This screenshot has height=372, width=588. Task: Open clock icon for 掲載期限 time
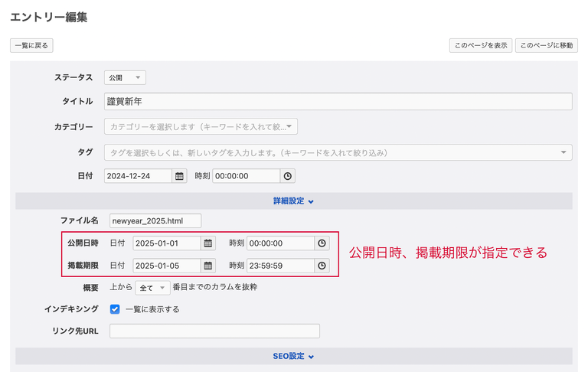click(x=322, y=266)
